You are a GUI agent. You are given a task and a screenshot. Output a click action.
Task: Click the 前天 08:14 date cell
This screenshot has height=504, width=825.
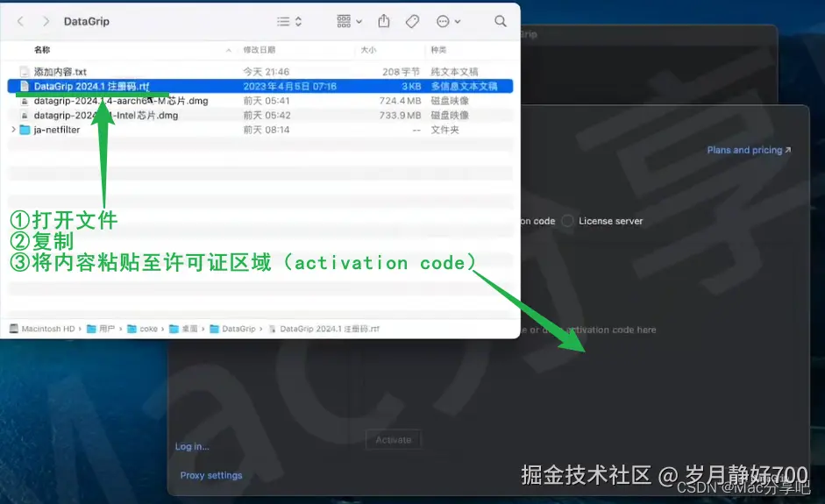(x=267, y=130)
